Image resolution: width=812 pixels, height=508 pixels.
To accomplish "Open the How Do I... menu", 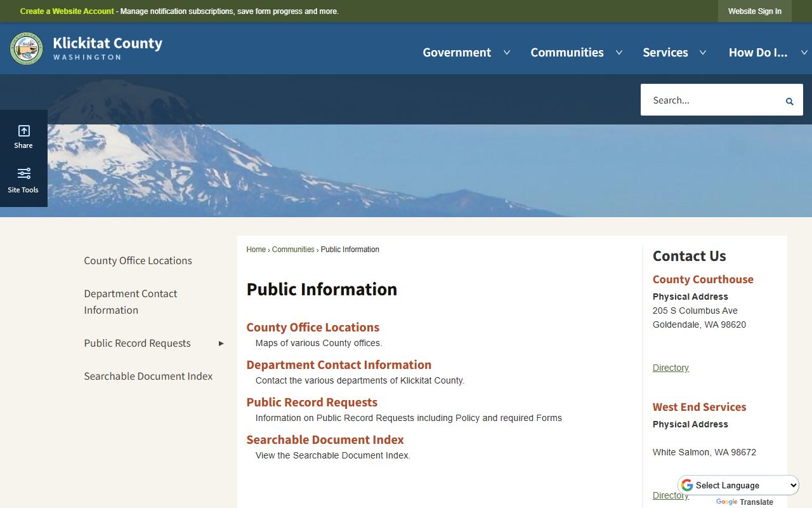I will (x=758, y=53).
